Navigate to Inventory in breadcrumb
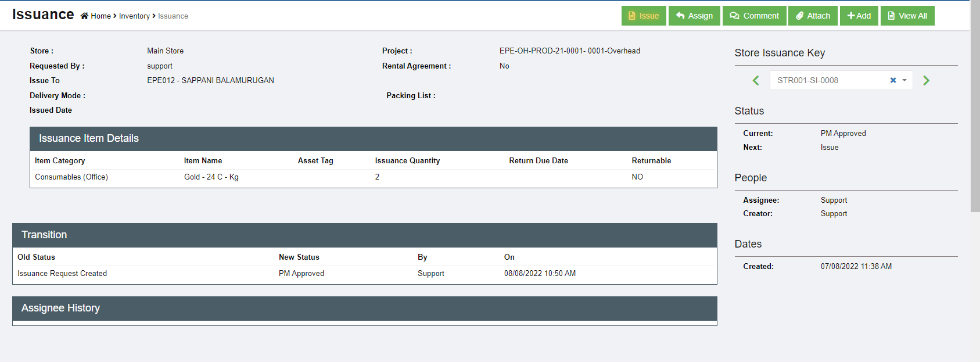The image size is (980, 362). click(x=134, y=16)
